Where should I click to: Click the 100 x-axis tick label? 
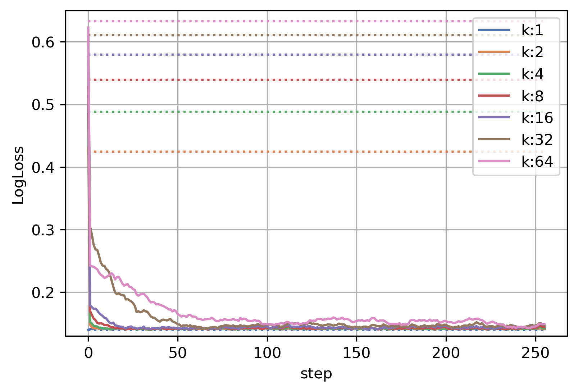[x=267, y=353]
